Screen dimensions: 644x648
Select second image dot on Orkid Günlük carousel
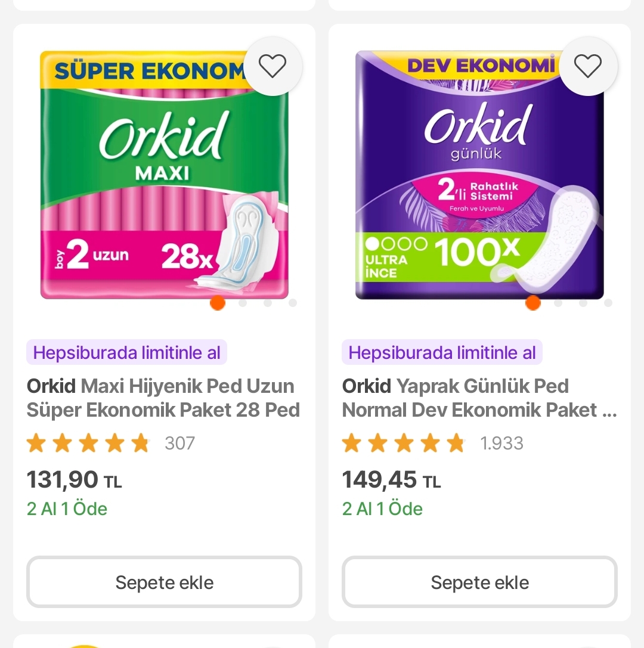(x=558, y=303)
